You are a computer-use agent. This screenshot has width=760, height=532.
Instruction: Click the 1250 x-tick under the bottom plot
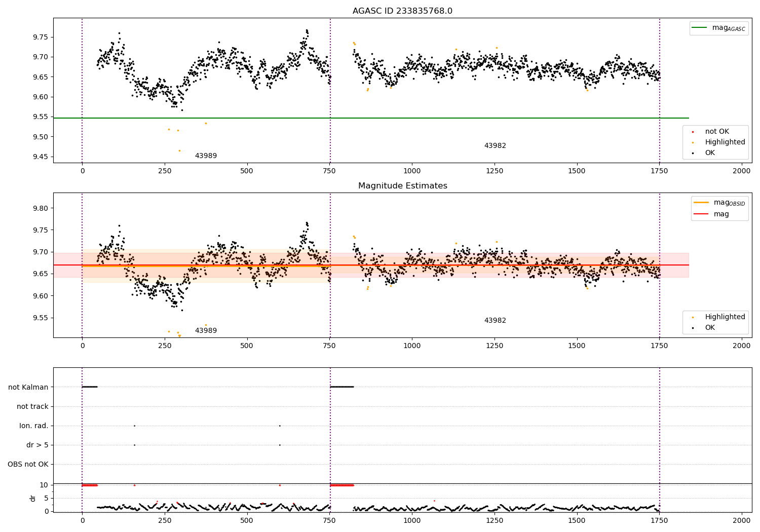(x=495, y=520)
